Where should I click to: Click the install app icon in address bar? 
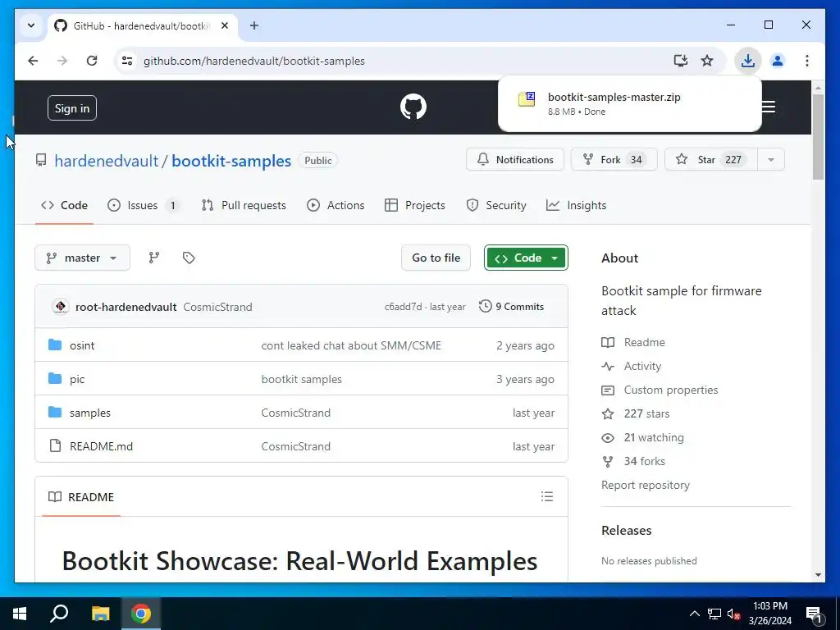tap(680, 61)
